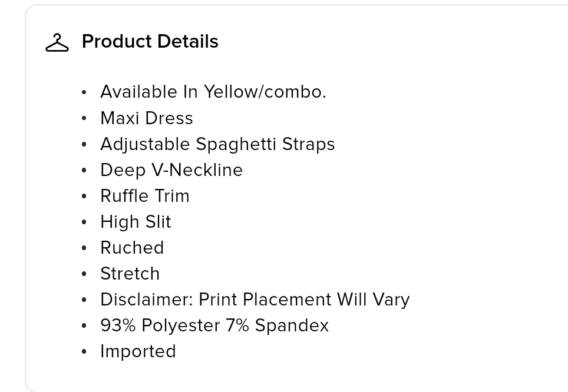
Task: Click the Deep V-Neckline detail
Action: [x=171, y=170]
